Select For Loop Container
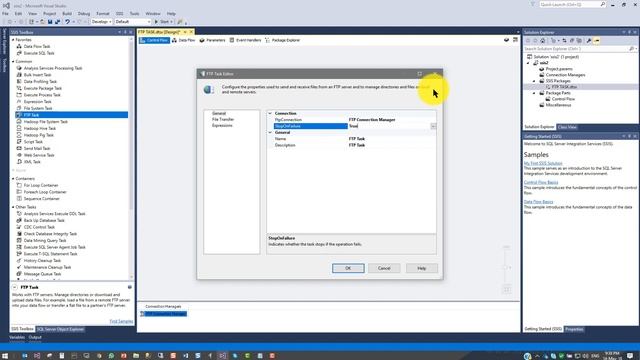This screenshot has height=360, width=640. coord(41,185)
